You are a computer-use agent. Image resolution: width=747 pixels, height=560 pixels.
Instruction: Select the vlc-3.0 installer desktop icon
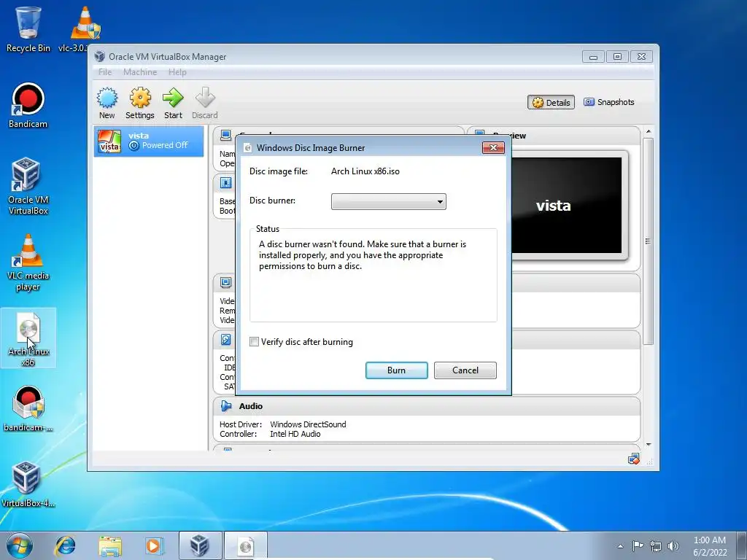pyautogui.click(x=85, y=28)
